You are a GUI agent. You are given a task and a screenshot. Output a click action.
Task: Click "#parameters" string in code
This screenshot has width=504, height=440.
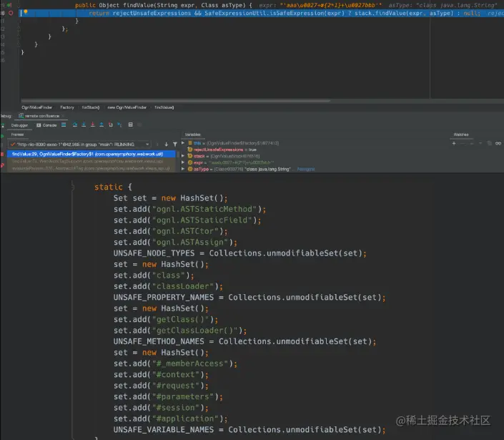(183, 396)
